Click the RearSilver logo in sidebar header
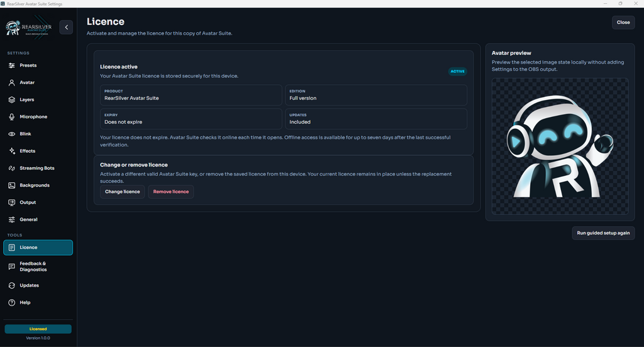The image size is (644, 347). pos(29,28)
